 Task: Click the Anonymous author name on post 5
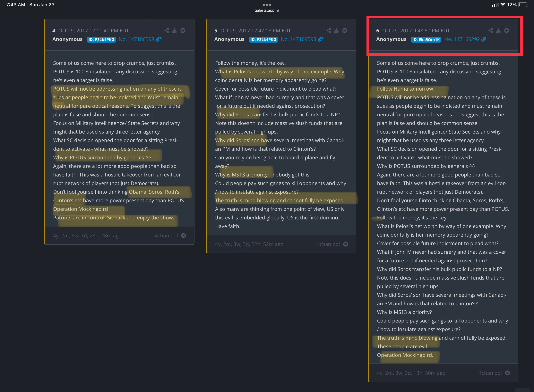pos(229,39)
